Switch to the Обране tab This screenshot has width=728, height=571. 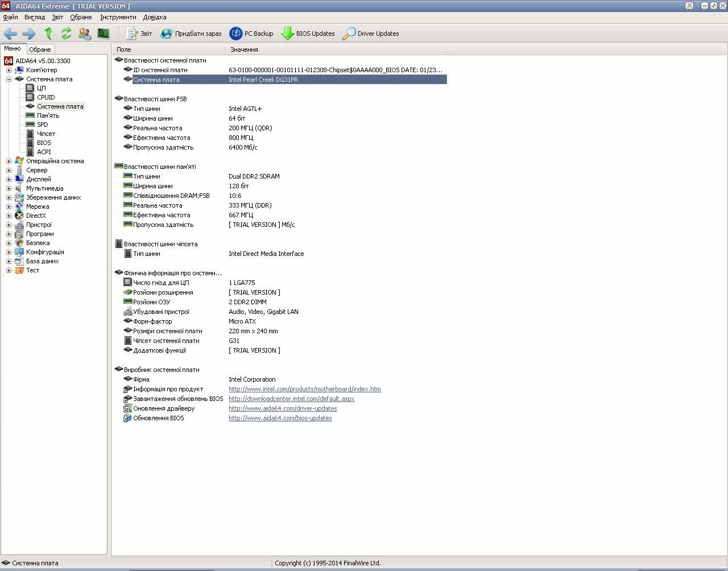(40, 49)
